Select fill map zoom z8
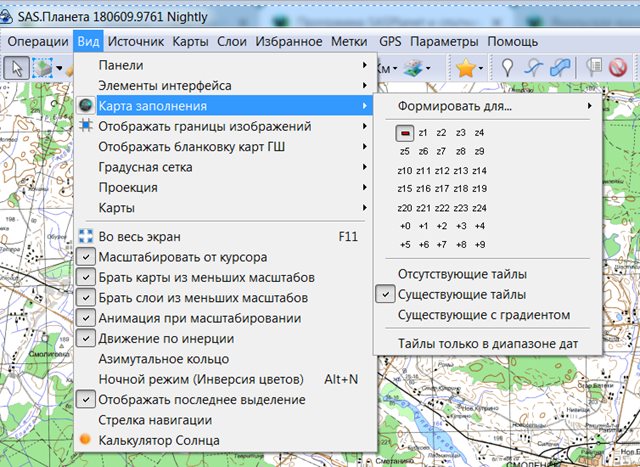Screen dimensions: 640x467 coord(461,151)
